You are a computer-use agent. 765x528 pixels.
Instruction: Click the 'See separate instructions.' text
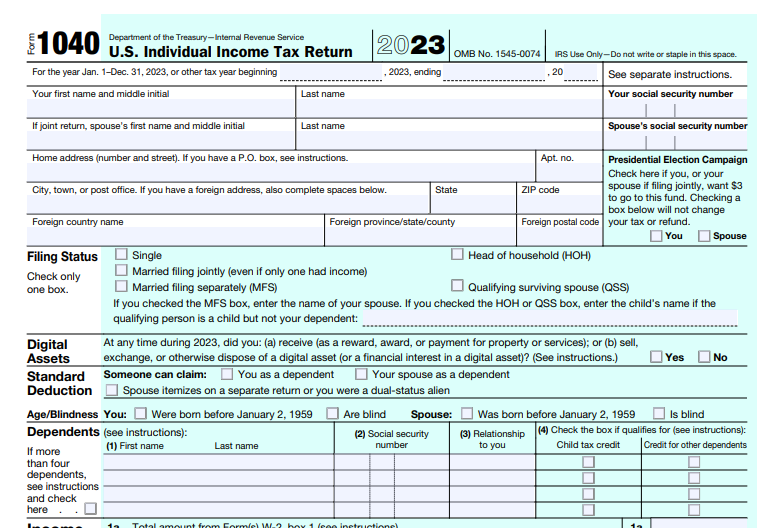(x=670, y=74)
